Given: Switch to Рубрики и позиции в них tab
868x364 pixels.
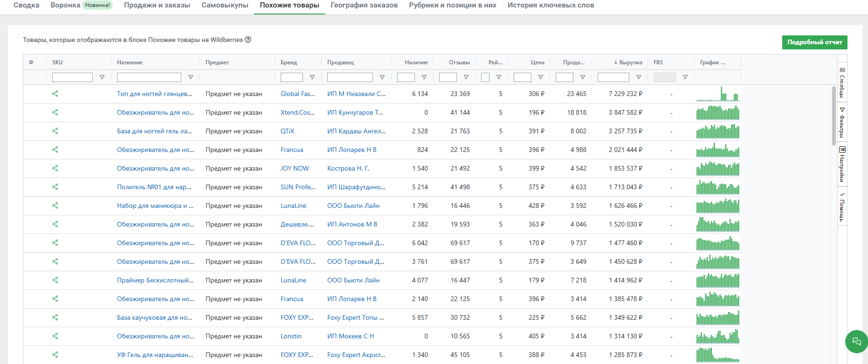Looking at the screenshot, I should point(453,5).
